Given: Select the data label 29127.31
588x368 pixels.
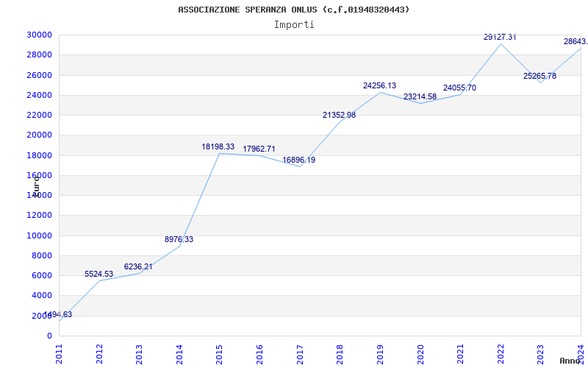Looking at the screenshot, I should click(x=500, y=37).
